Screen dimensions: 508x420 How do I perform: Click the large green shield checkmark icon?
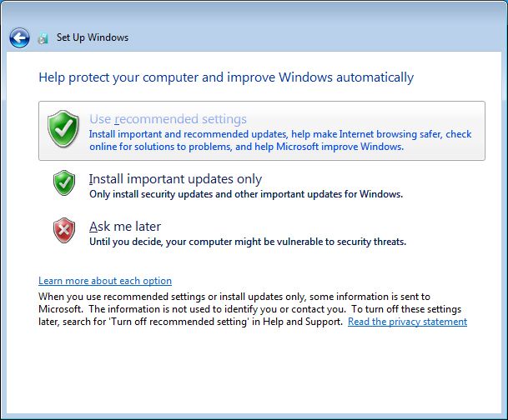(63, 129)
